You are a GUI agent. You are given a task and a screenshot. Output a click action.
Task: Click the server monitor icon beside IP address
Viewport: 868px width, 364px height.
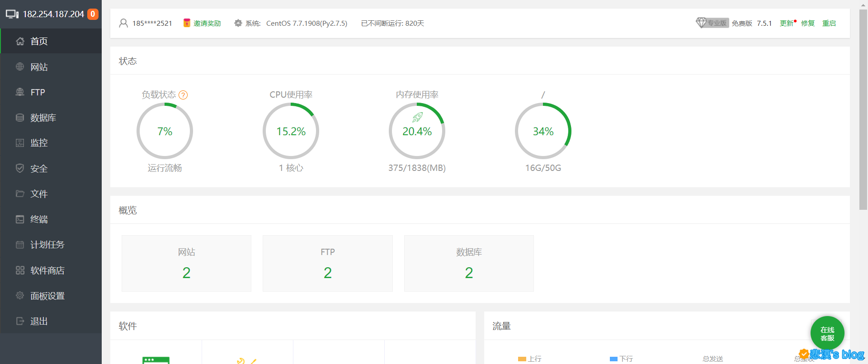[x=12, y=14]
